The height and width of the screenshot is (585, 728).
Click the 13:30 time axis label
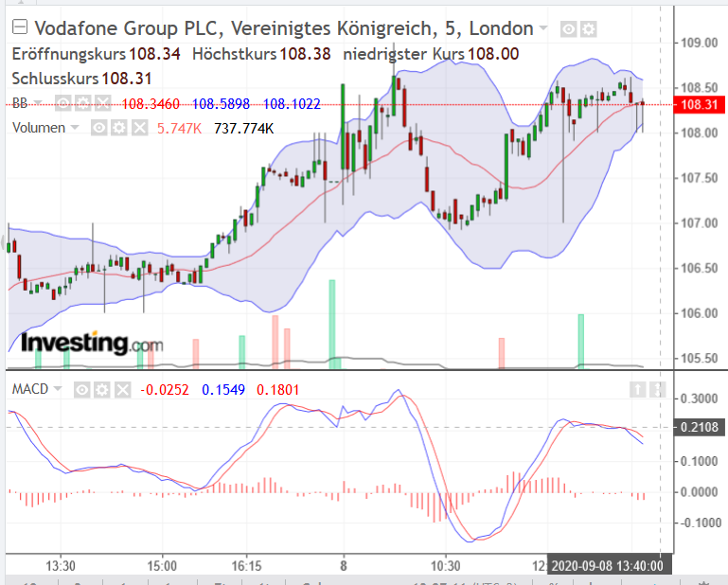[61, 566]
